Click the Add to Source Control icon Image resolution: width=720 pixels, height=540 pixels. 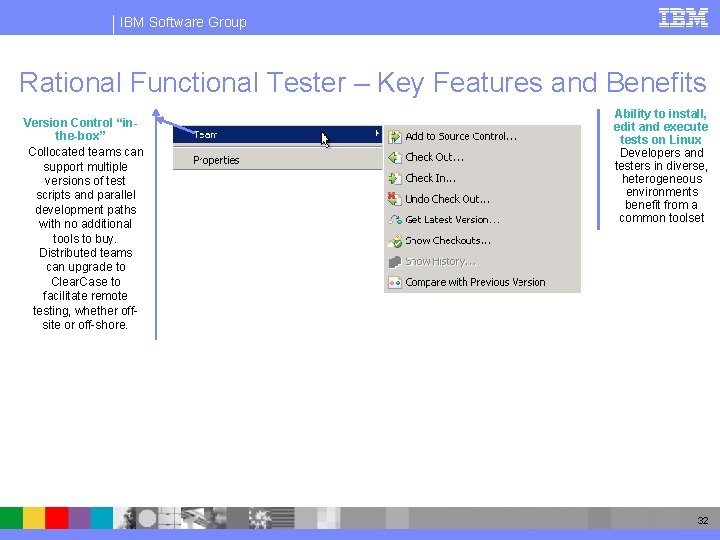click(394, 136)
